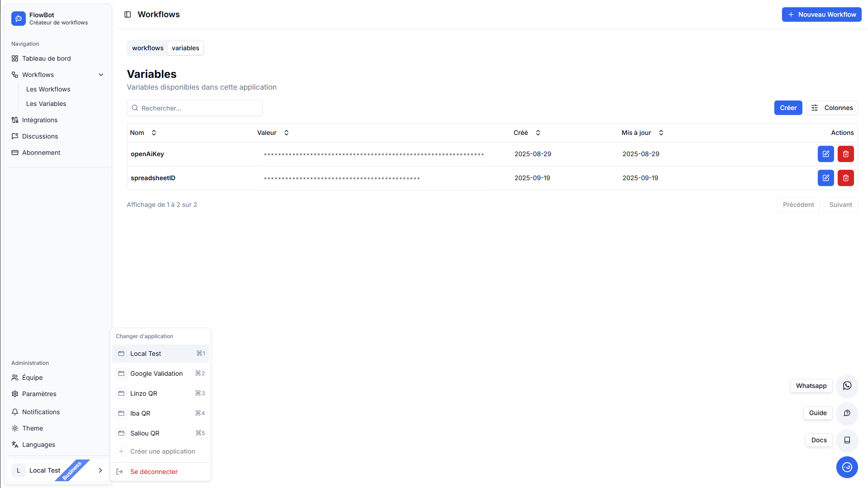Toggle the Theme setting
The height and width of the screenshot is (488, 868).
point(33,428)
